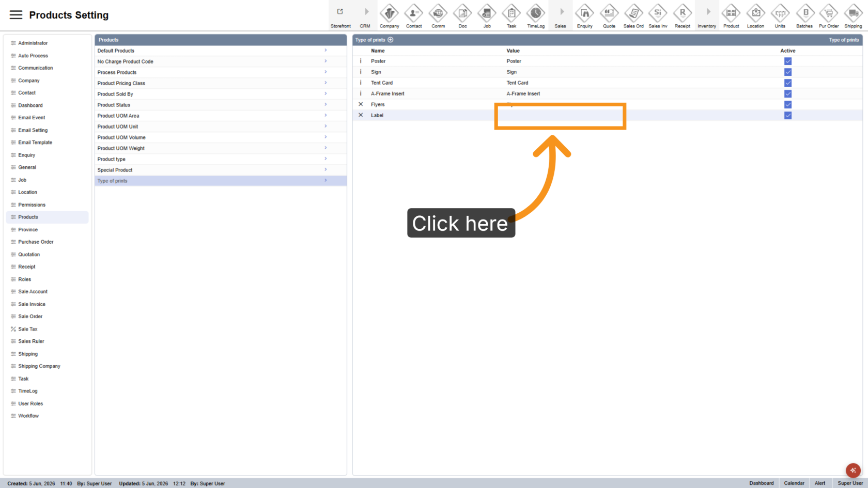The width and height of the screenshot is (868, 488).
Task: Toggle Active checkbox for A-Frame Insert
Action: pos(788,93)
